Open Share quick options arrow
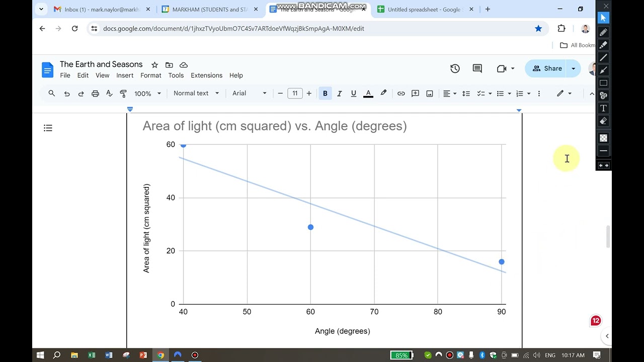 click(x=574, y=68)
